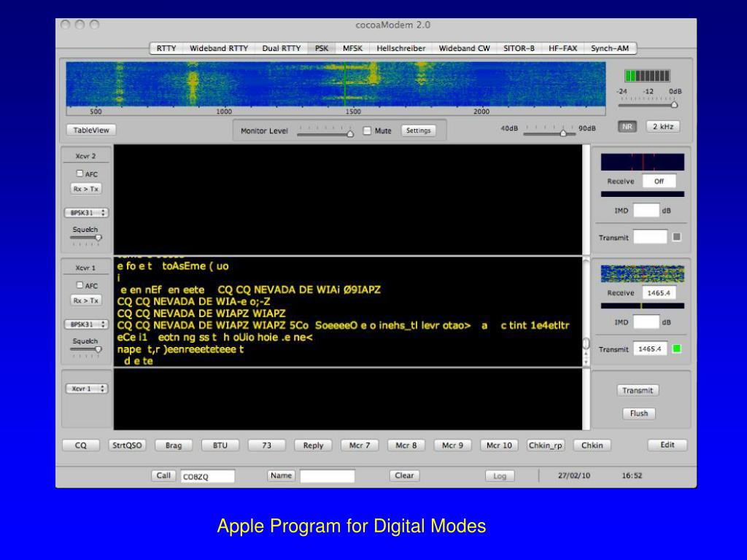
Task: Click the Xcvr 2 Transmit frequency field
Action: point(650,237)
